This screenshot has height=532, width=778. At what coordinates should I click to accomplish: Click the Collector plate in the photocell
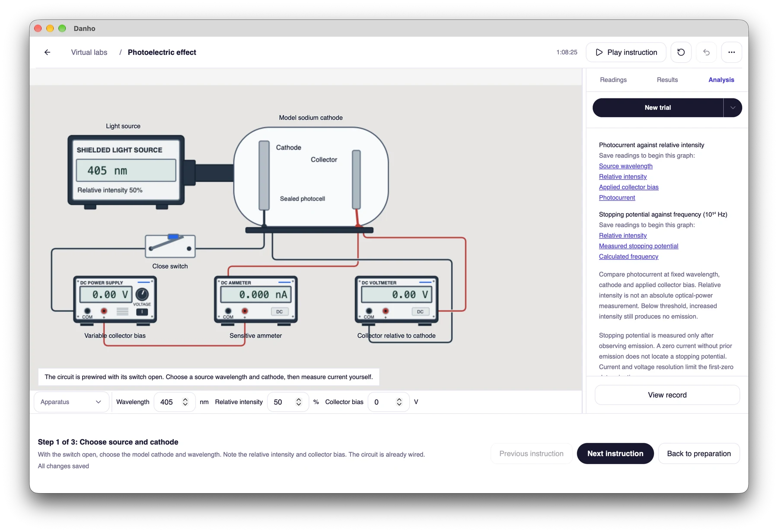(357, 180)
